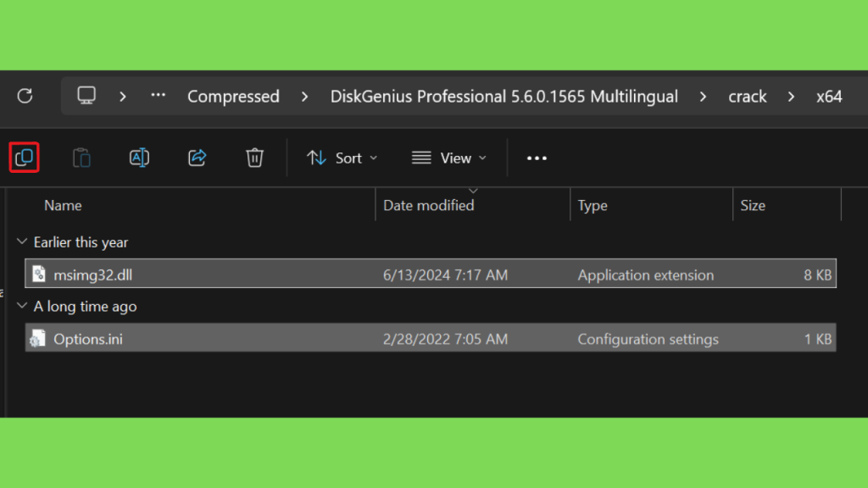Go to the Compressed folder in breadcrumb
The image size is (868, 488).
click(x=233, y=97)
